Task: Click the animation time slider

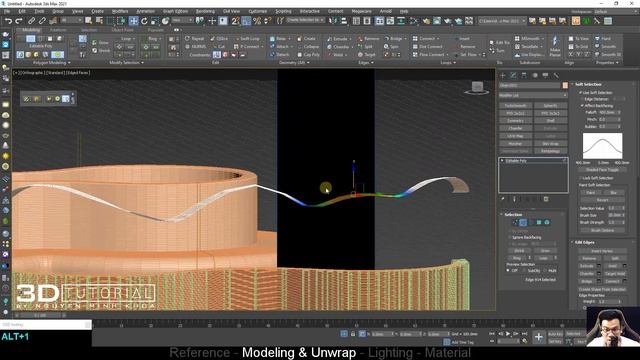Action: 41,316
